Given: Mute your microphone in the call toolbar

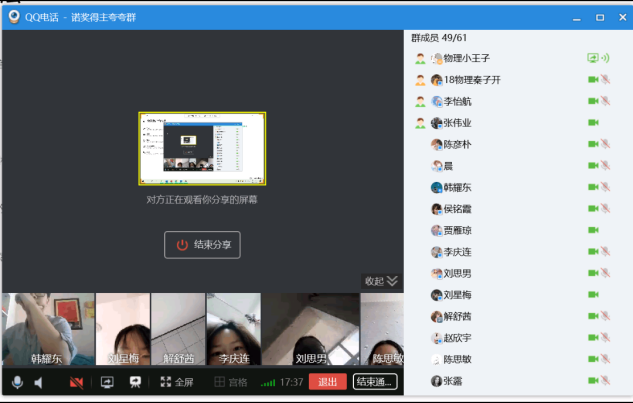Looking at the screenshot, I should pos(17,382).
